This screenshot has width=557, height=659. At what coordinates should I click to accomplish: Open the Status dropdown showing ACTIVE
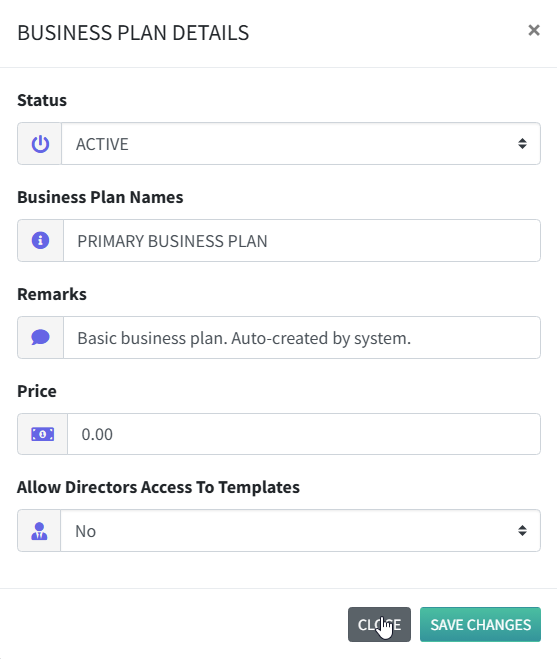pos(301,144)
